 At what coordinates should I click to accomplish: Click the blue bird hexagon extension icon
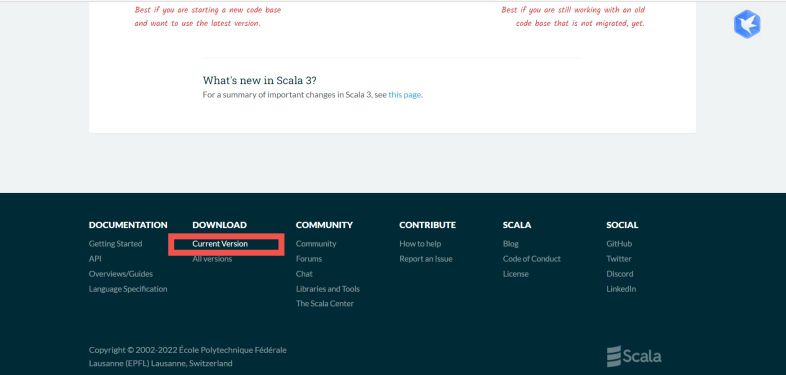pos(747,24)
